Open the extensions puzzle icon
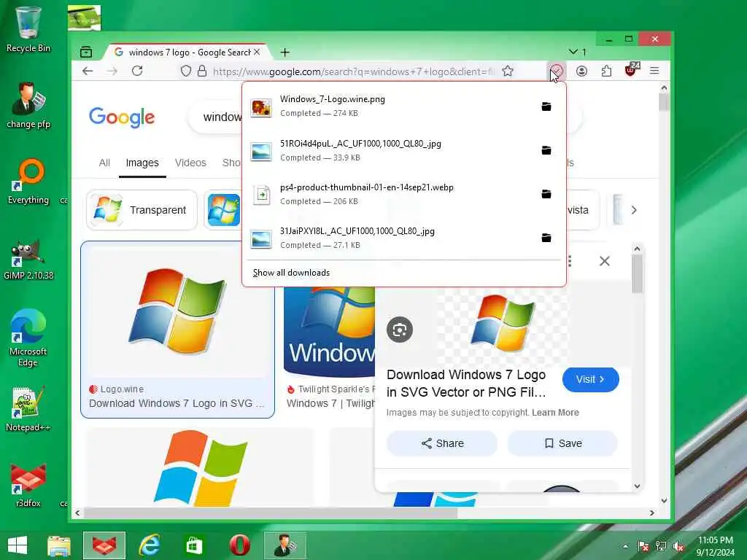This screenshot has height=560, width=747. click(x=606, y=71)
